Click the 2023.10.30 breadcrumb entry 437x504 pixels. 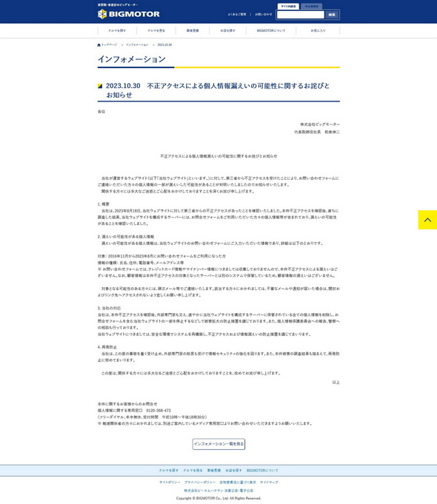click(164, 45)
